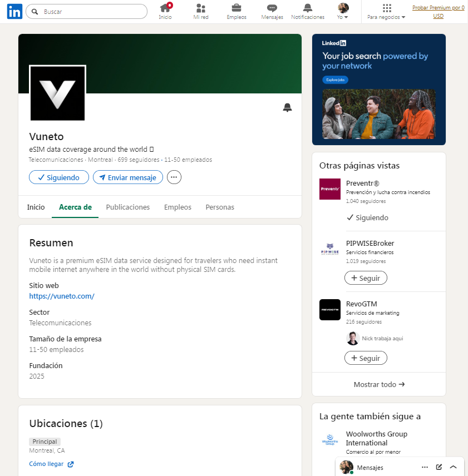Viewport: 468px width, 476px height.
Task: Click '699 seguidores' text
Action: [x=139, y=160]
